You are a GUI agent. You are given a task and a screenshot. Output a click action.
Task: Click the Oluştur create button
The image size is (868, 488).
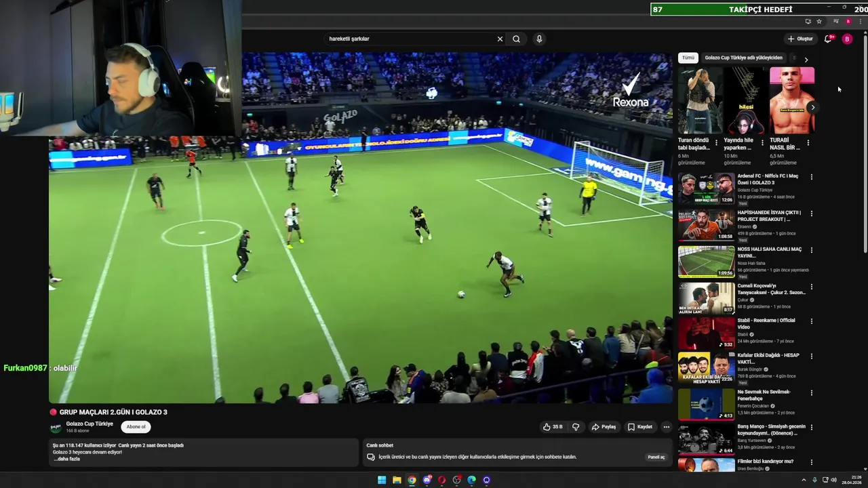tap(800, 39)
